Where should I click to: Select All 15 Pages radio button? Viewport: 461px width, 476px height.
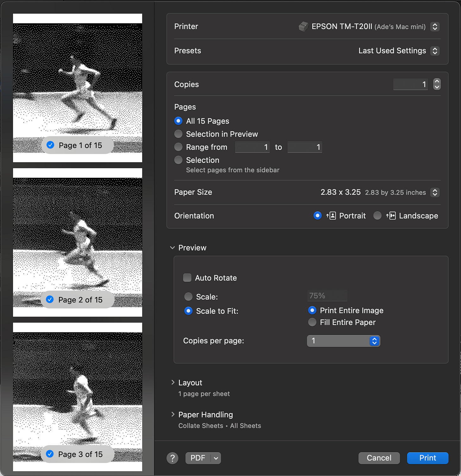tap(179, 121)
